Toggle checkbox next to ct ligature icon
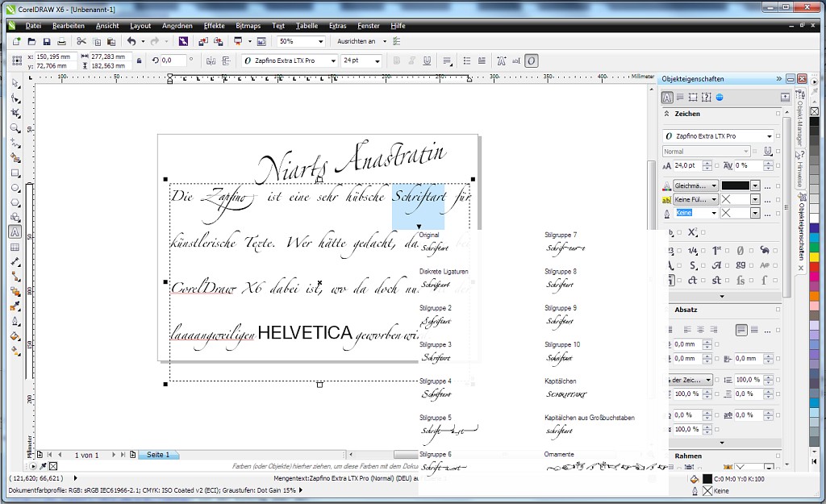This screenshot has width=826, height=504. 703,280
